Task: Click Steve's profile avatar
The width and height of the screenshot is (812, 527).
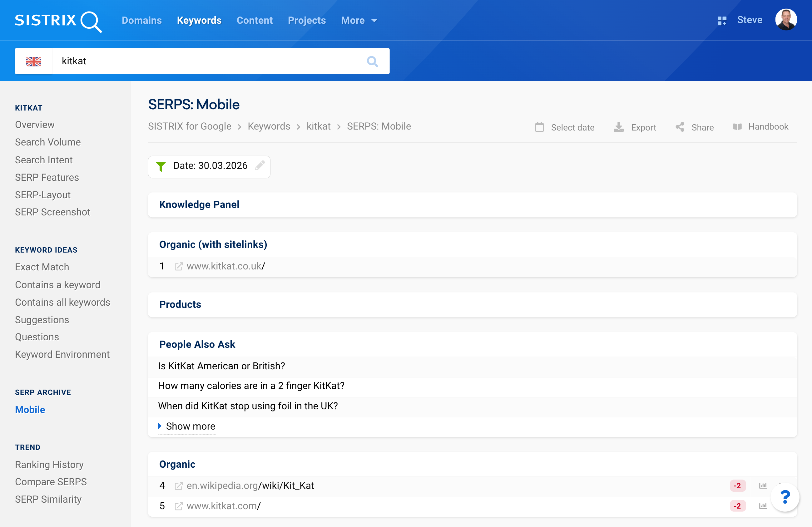Action: [786, 20]
